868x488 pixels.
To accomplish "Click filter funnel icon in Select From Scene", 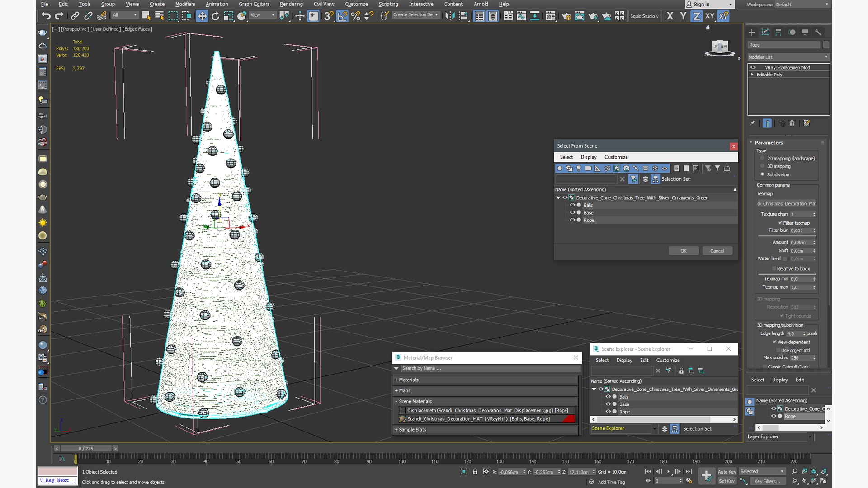I will click(717, 168).
